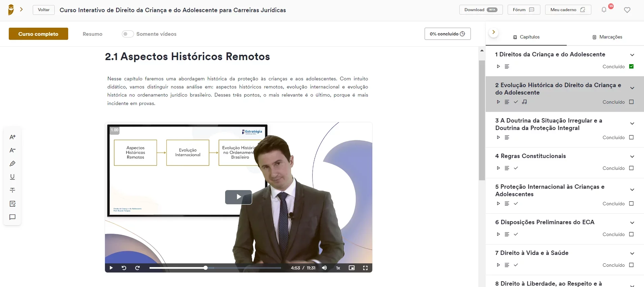Mark chapter 7 Direito à Vida as Concluído
The height and width of the screenshot is (287, 644).
(x=632, y=265)
